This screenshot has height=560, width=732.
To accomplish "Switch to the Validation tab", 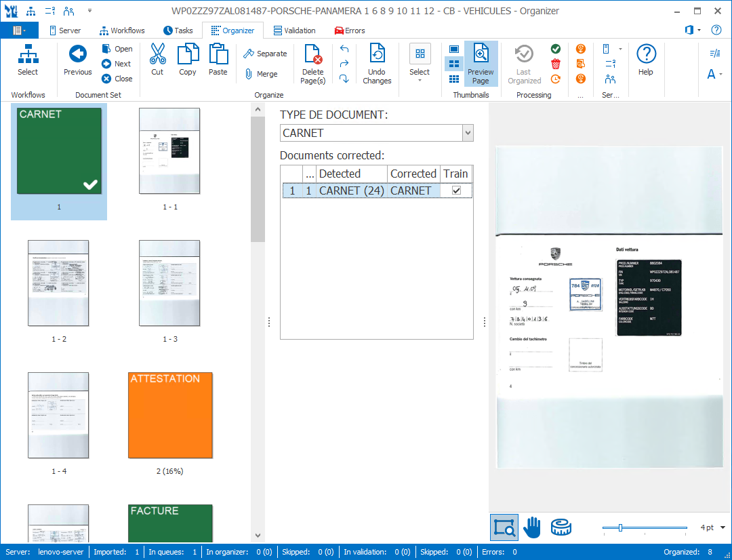I will click(x=294, y=31).
